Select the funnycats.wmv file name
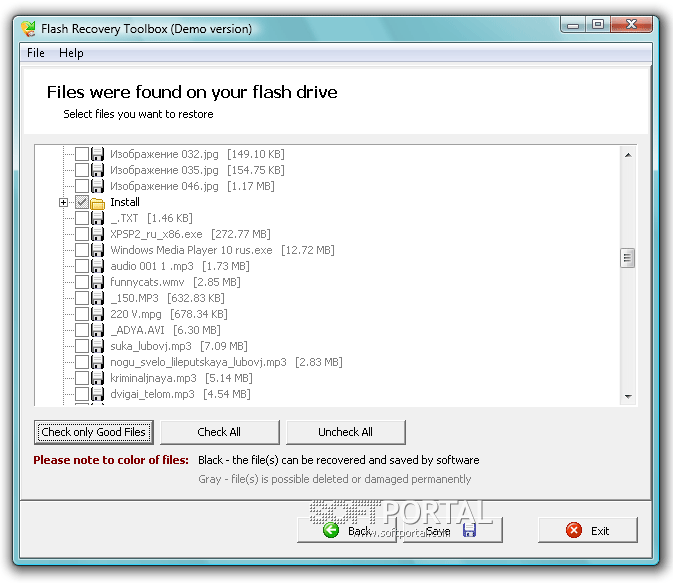The width and height of the screenshot is (673, 583). click(x=147, y=282)
